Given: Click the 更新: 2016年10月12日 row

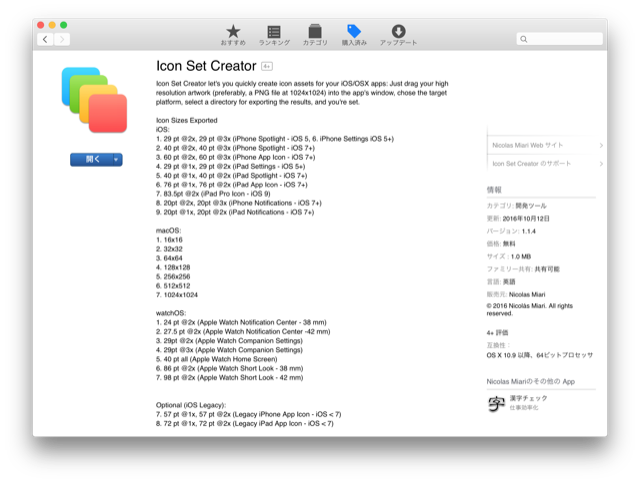Looking at the screenshot, I should tap(518, 218).
